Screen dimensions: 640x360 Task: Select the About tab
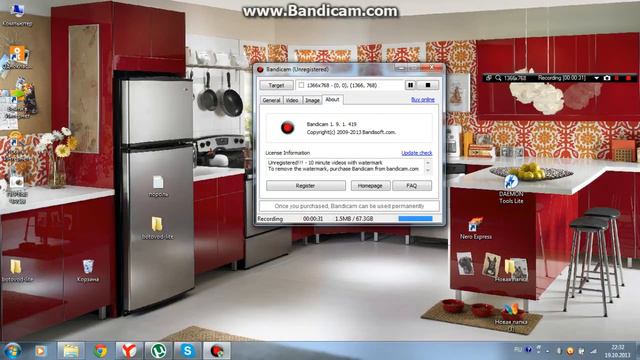pyautogui.click(x=332, y=99)
